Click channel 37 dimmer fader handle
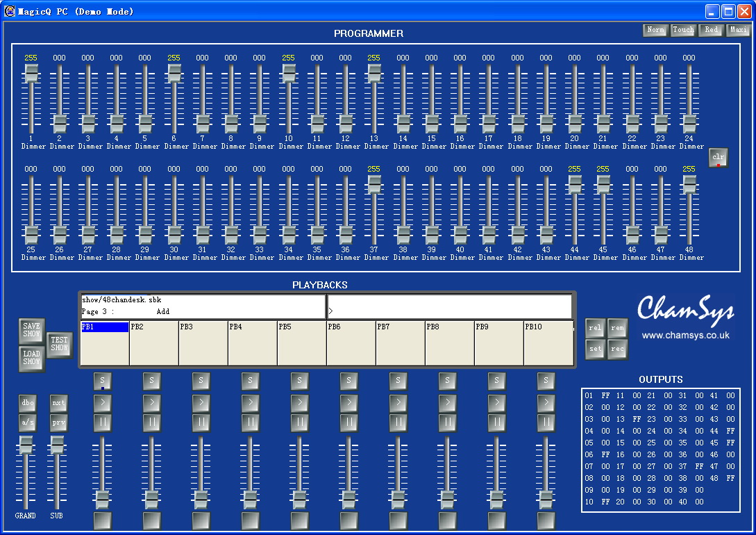Viewport: 756px width, 535px height. [x=373, y=184]
